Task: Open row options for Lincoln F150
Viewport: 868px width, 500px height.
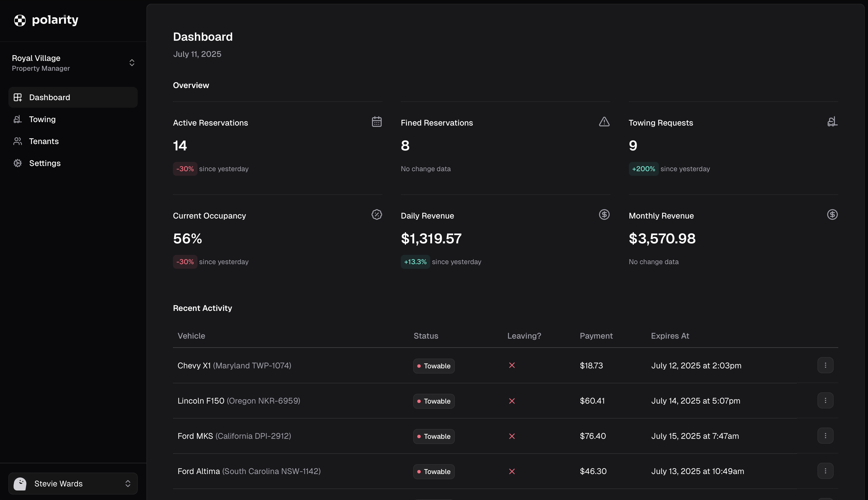Action: pyautogui.click(x=825, y=400)
